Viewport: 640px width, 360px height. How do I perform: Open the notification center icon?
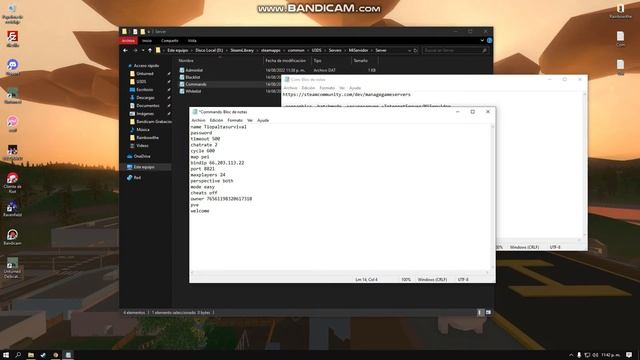pos(629,355)
